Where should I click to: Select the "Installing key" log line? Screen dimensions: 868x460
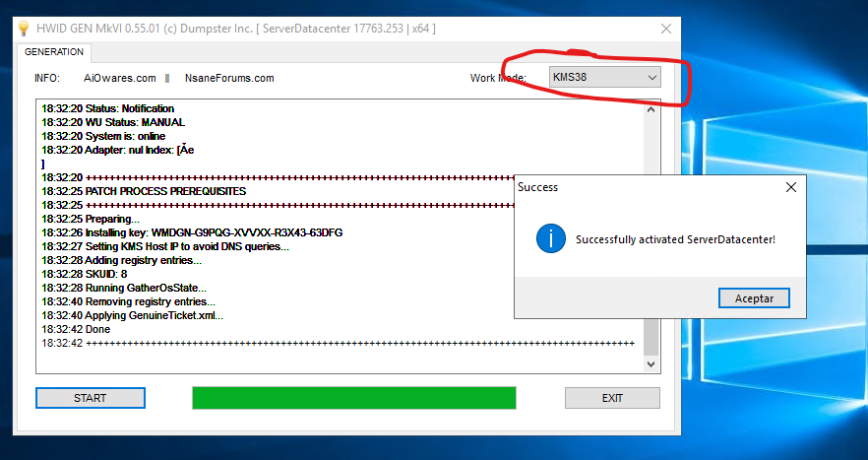[192, 232]
